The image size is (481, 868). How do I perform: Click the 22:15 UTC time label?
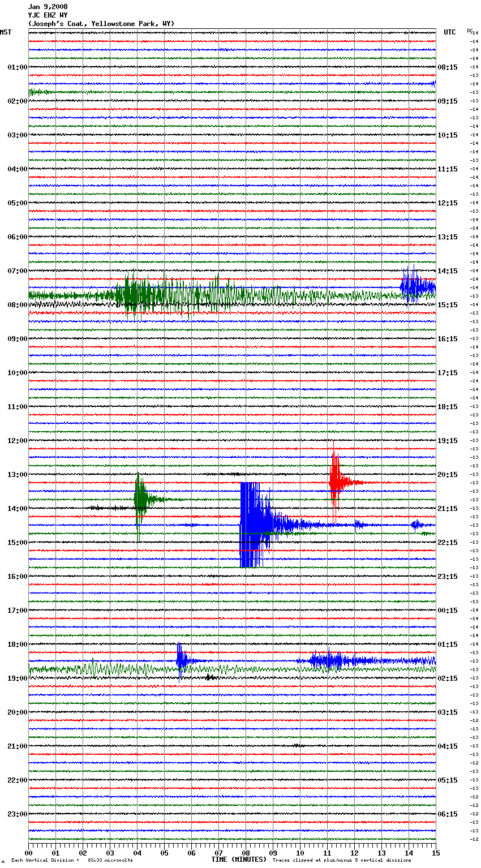click(x=448, y=543)
